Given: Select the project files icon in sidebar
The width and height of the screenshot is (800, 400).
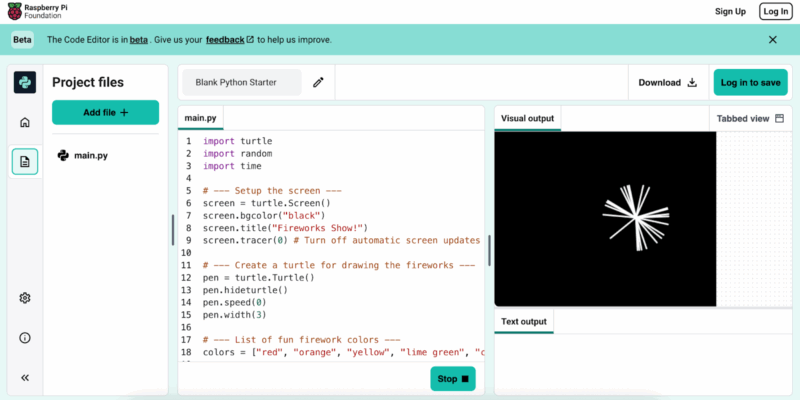Looking at the screenshot, I should (x=25, y=162).
